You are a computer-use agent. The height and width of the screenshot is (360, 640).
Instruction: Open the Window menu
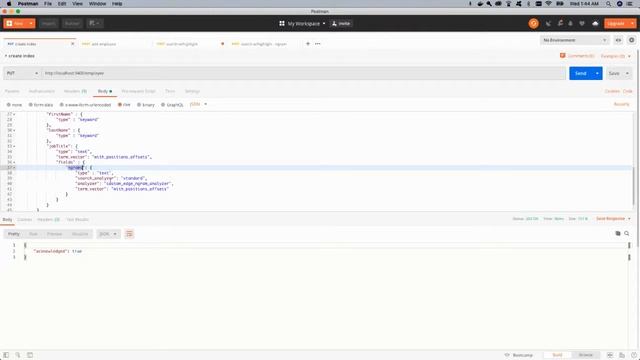tap(98, 4)
